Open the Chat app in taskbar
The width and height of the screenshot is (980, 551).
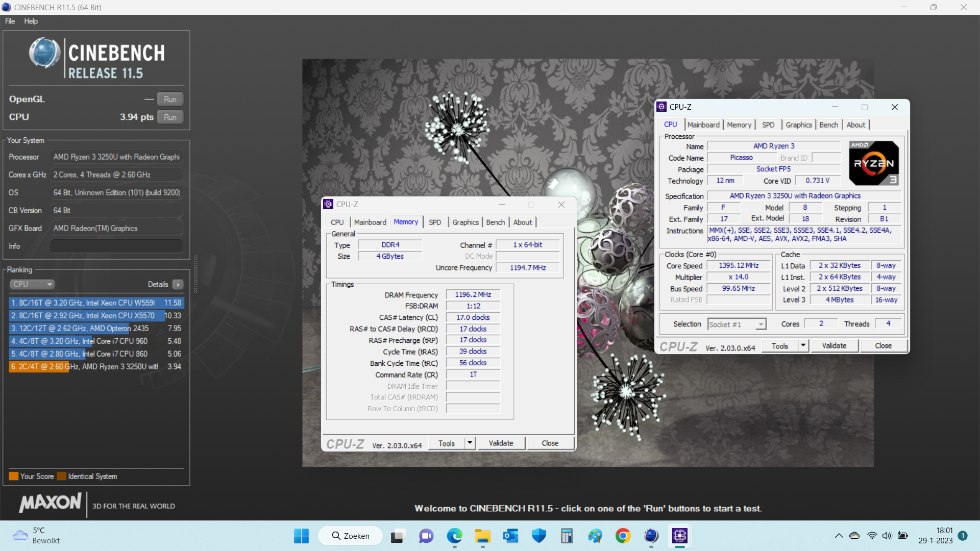(x=426, y=536)
